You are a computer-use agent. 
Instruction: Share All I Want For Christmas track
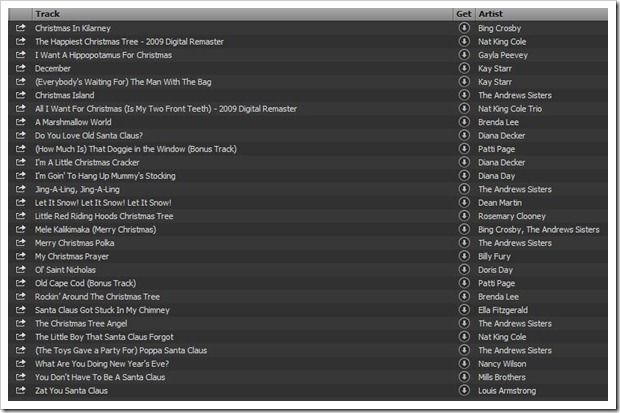click(21, 108)
